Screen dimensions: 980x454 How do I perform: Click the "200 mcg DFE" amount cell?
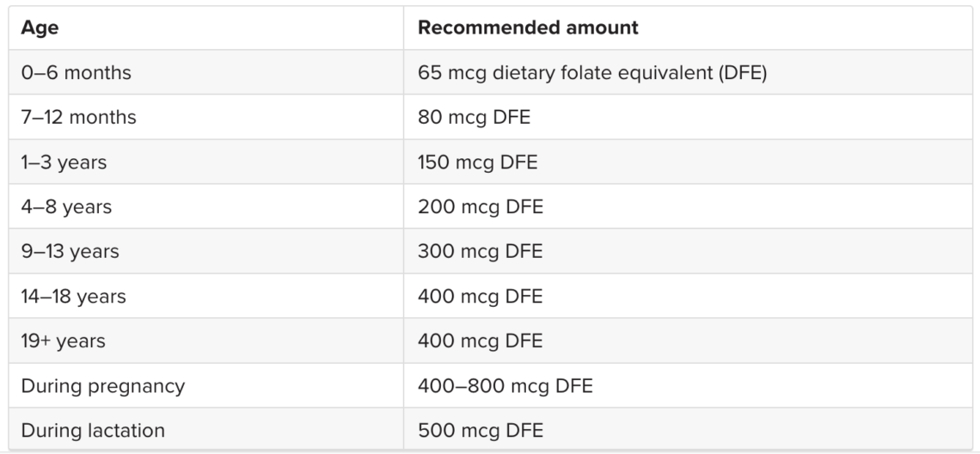pos(481,206)
